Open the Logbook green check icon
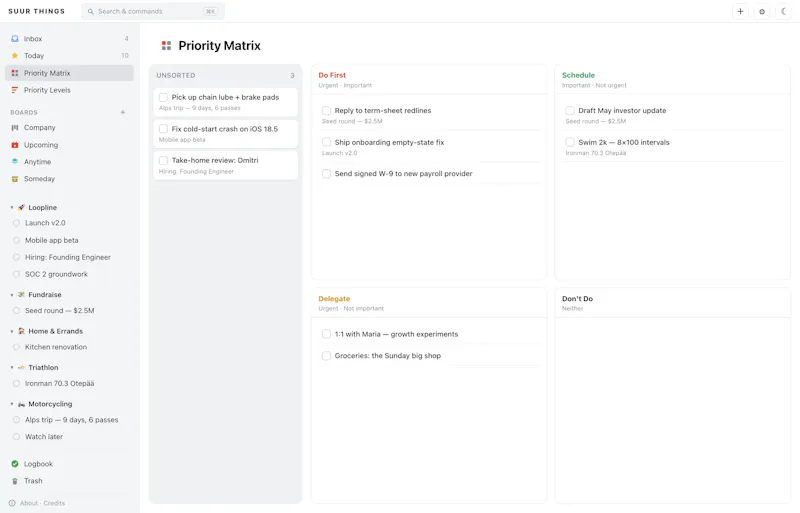The height and width of the screenshot is (513, 800). [x=15, y=464]
